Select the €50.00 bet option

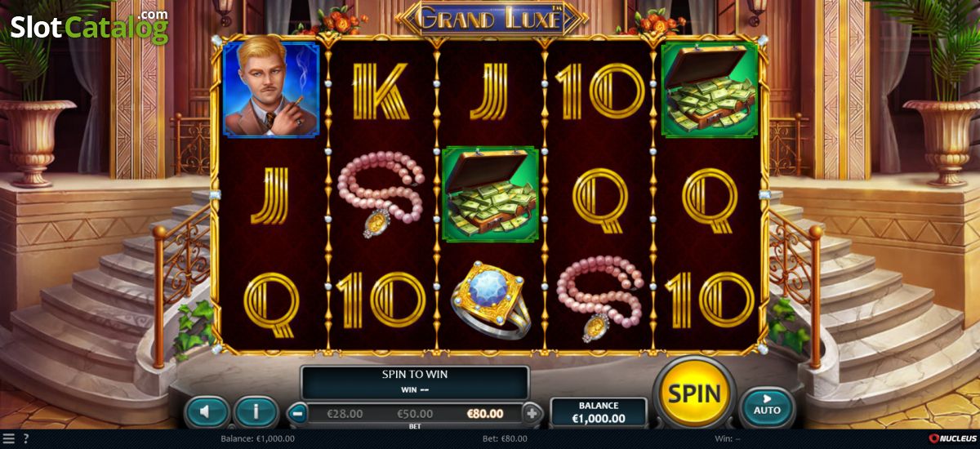click(x=415, y=414)
